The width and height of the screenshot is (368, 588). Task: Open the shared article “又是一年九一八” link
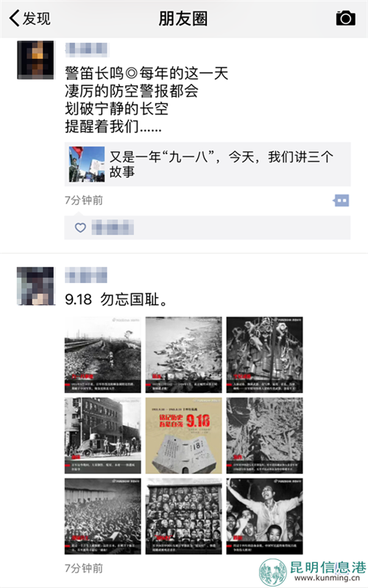208,164
